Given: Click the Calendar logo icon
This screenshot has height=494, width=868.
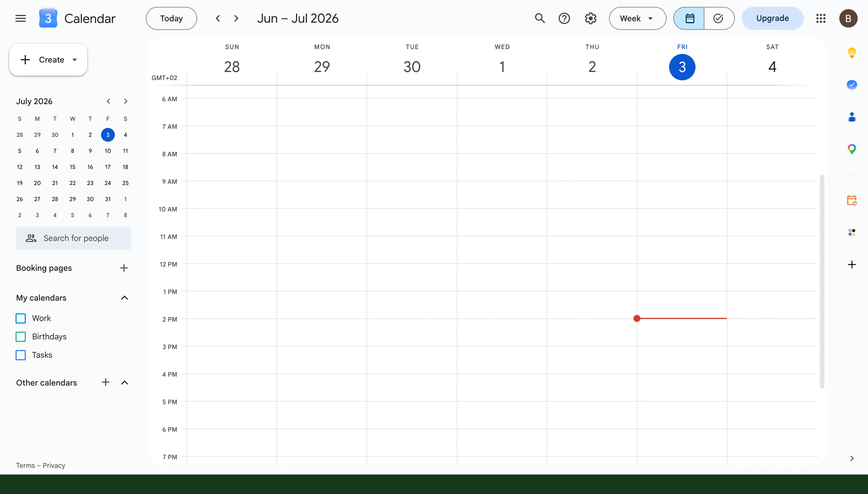Looking at the screenshot, I should coord(48,18).
